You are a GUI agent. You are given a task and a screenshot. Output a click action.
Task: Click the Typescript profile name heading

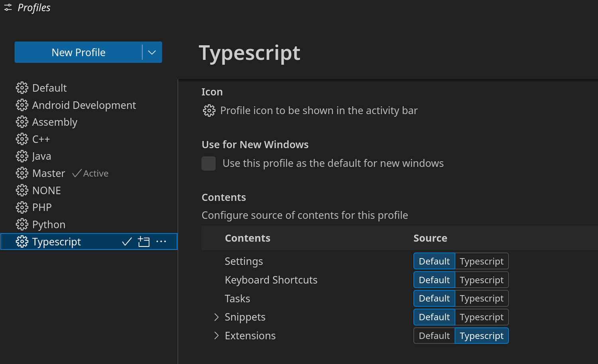click(250, 53)
